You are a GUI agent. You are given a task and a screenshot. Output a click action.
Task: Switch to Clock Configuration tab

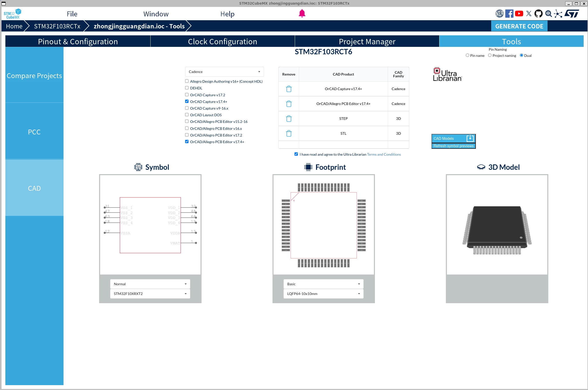[x=223, y=41]
